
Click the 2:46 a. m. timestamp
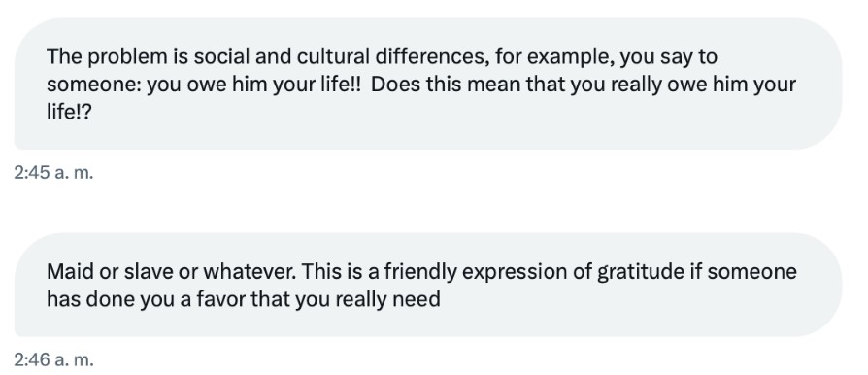tap(53, 360)
